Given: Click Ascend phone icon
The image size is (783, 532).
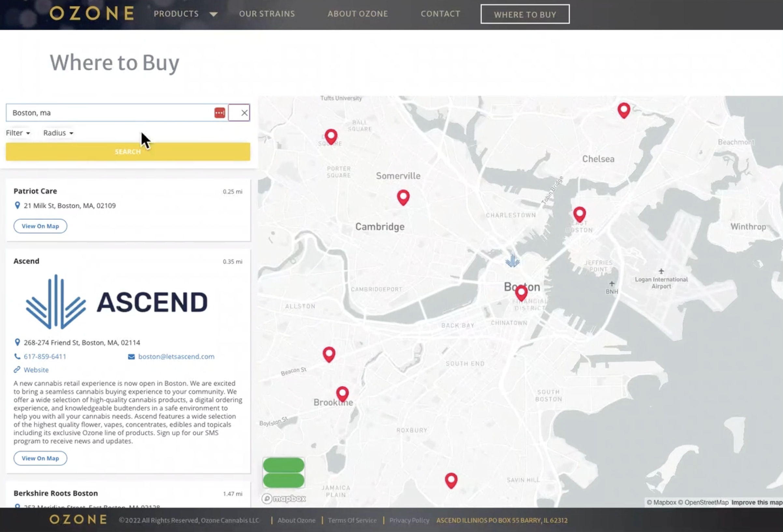Looking at the screenshot, I should click(17, 356).
